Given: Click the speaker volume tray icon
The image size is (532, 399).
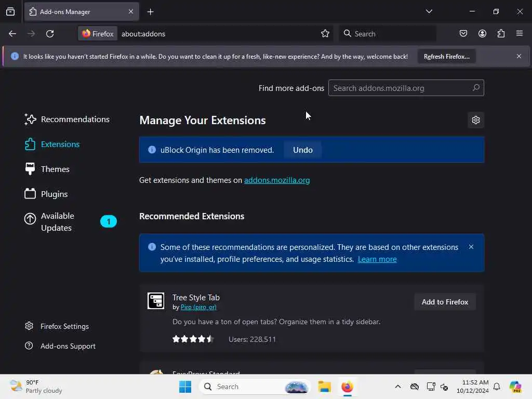Looking at the screenshot, I should (x=444, y=387).
